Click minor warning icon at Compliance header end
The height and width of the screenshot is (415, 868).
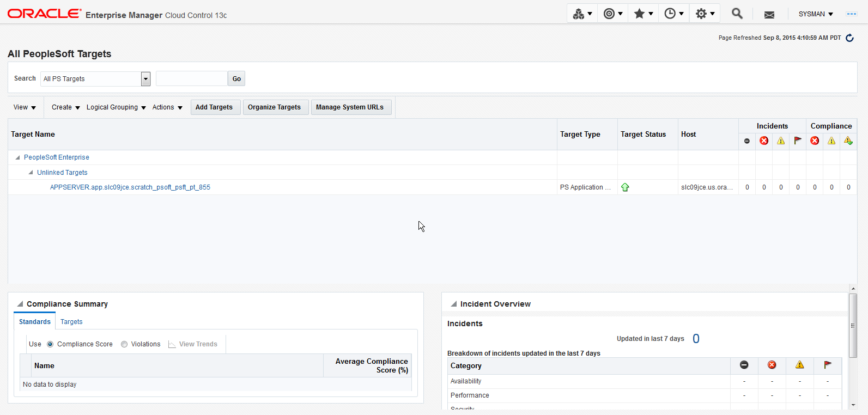tap(848, 141)
